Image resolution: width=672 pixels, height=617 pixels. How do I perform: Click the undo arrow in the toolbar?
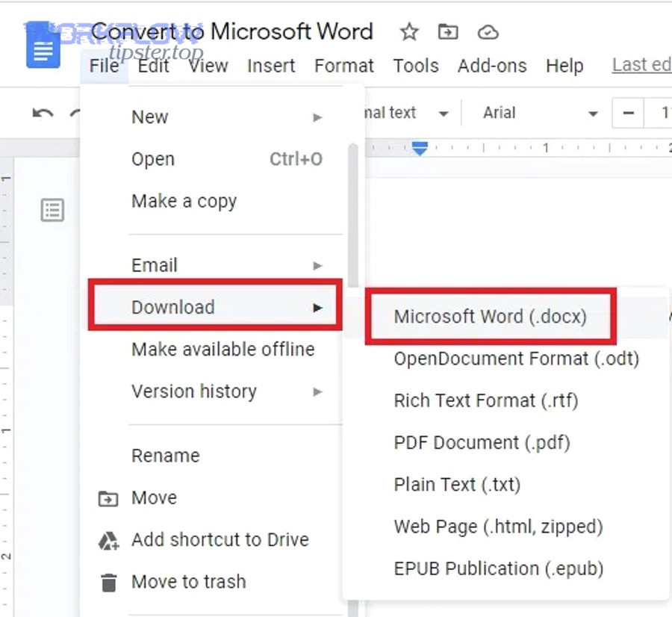[43, 114]
